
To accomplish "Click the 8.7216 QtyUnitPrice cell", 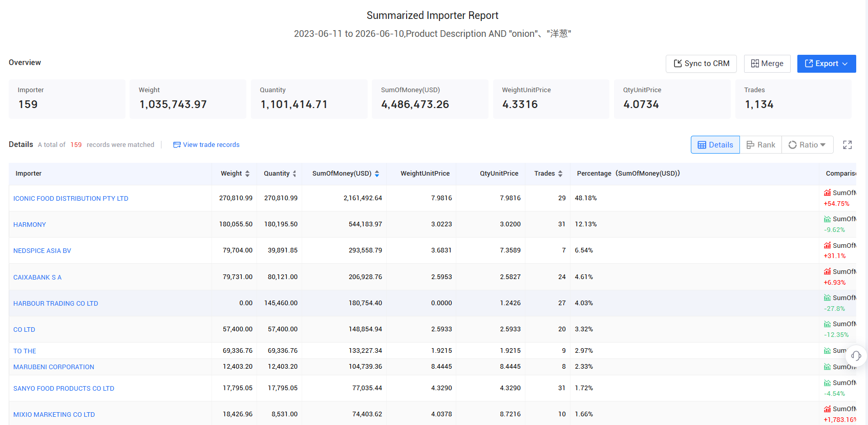I will click(x=510, y=414).
